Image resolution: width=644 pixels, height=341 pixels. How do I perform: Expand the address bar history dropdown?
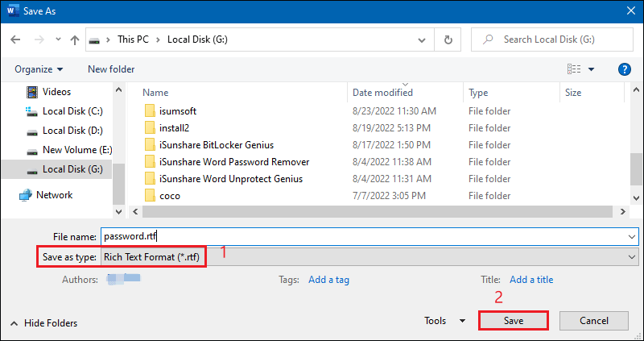point(421,40)
